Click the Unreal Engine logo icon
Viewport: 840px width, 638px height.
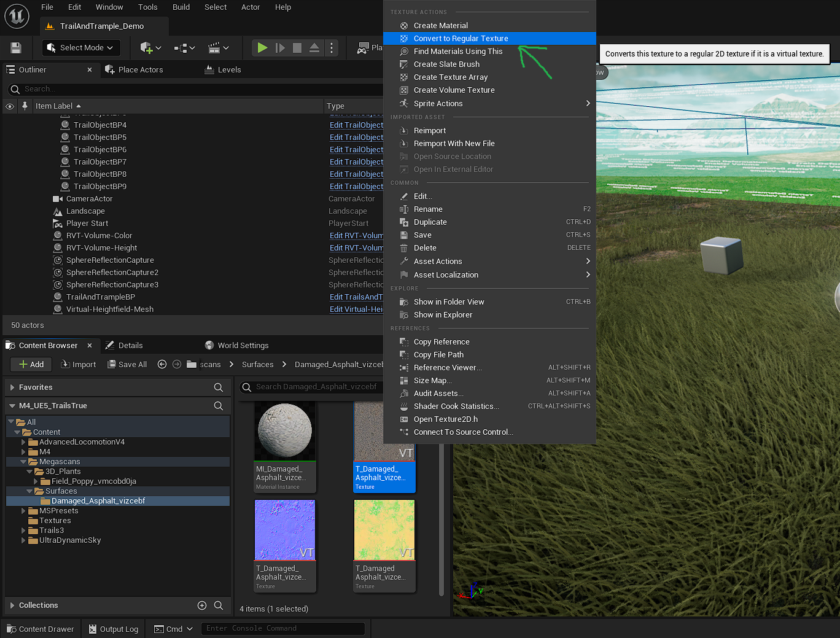(x=17, y=16)
